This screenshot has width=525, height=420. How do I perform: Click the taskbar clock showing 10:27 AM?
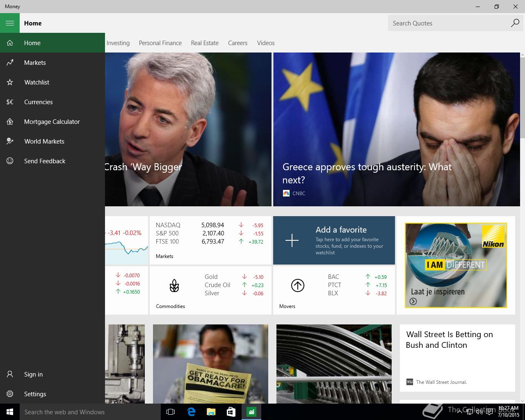pyautogui.click(x=508, y=412)
